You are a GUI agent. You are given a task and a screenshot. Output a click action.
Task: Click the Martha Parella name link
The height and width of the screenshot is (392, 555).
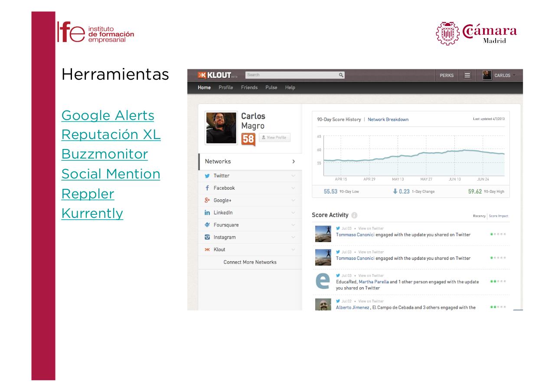click(x=374, y=282)
